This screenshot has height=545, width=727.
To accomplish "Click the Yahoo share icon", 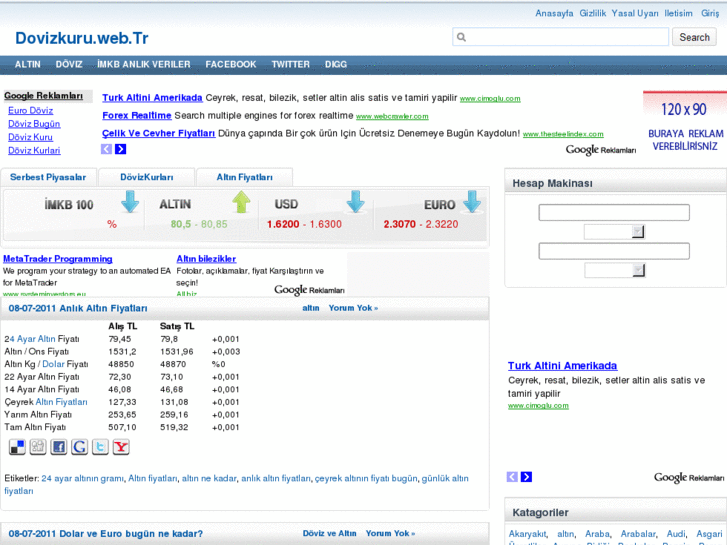I will pyautogui.click(x=121, y=447).
